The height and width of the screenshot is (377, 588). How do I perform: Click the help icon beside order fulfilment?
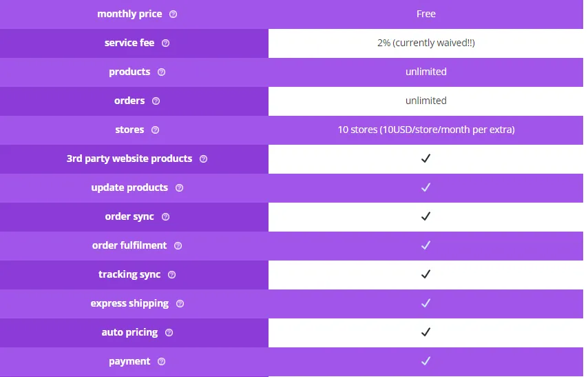click(x=178, y=245)
